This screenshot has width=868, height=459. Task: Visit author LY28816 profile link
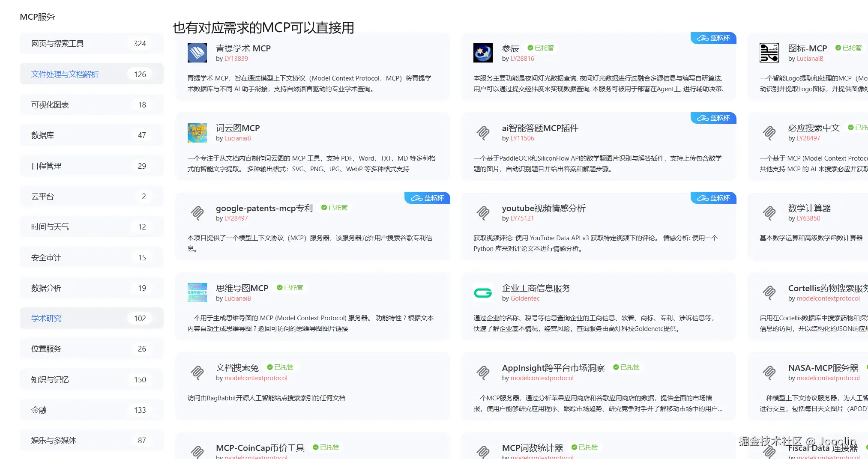pos(522,59)
